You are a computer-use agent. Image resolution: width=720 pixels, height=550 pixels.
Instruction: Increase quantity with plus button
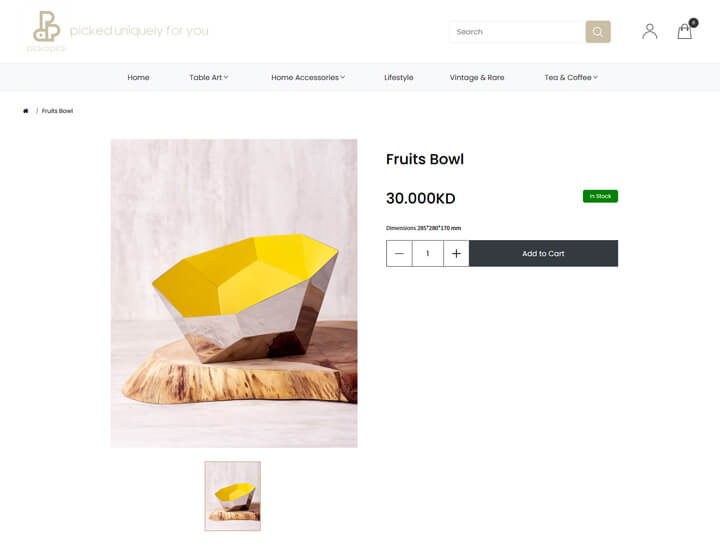coord(456,253)
